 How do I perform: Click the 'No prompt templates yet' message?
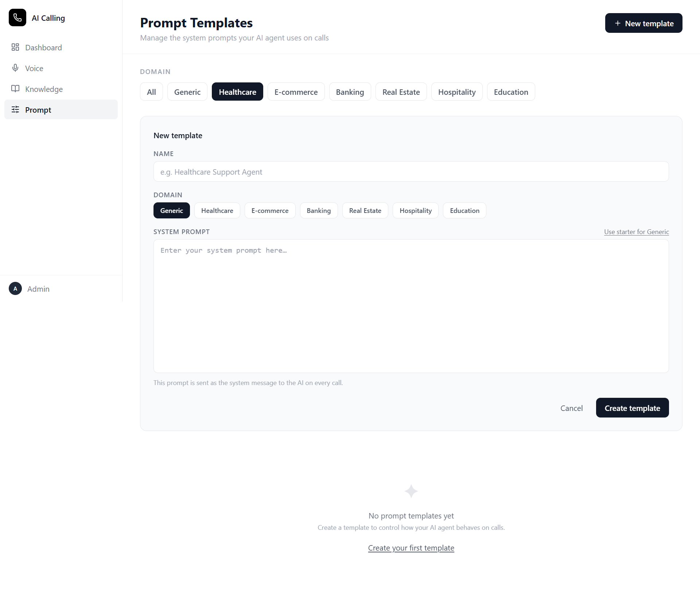pos(411,516)
